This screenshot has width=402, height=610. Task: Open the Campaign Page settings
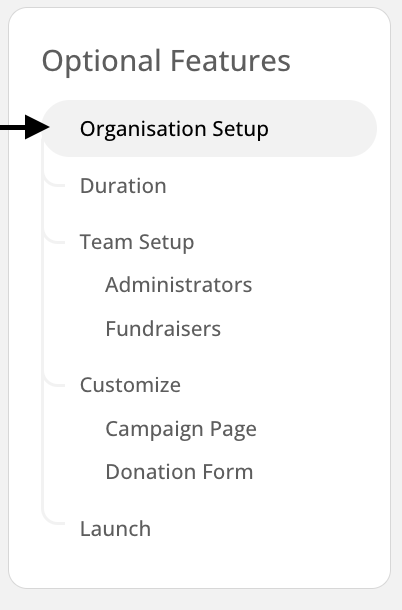pyautogui.click(x=181, y=430)
